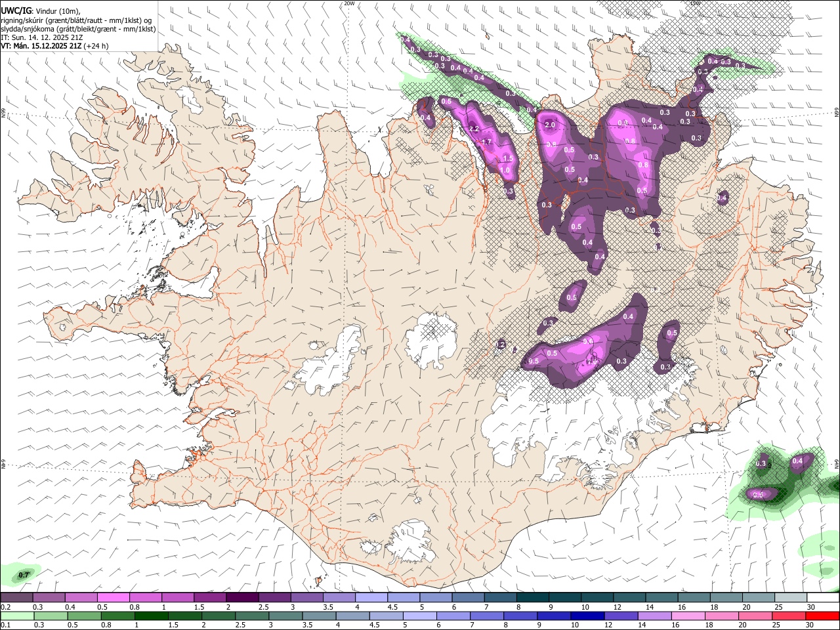This screenshot has width=840, height=630.
Task: Click the swatch between 12 and 14, upper legend row
Action: click(x=629, y=598)
